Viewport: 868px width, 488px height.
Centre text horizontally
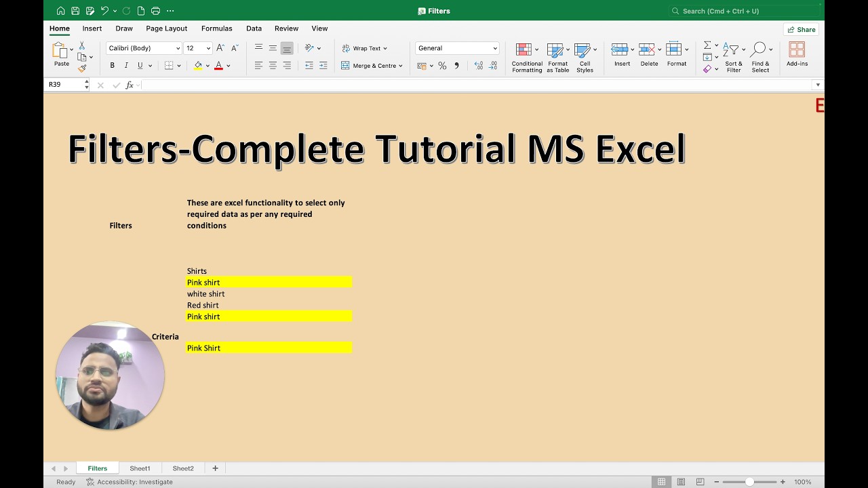pos(273,66)
